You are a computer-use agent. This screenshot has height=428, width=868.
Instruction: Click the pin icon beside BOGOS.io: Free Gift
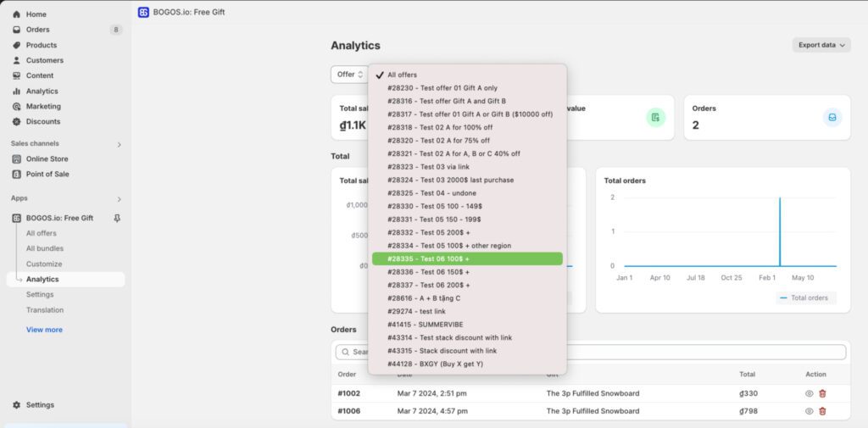click(117, 218)
